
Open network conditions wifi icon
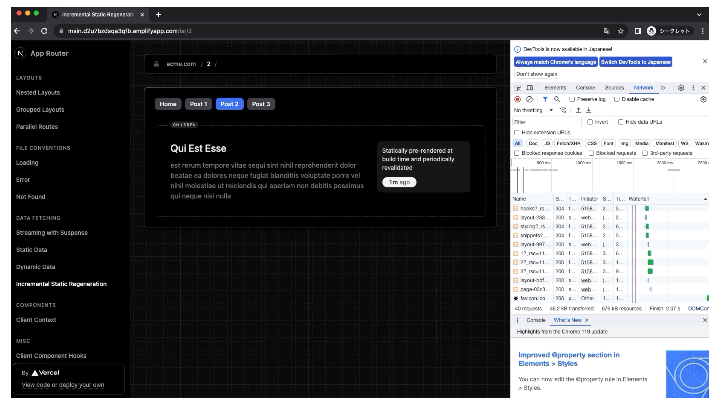[x=563, y=110]
